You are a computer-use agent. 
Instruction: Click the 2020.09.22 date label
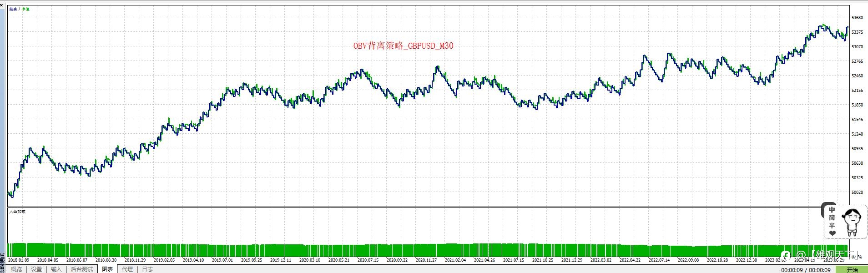(x=397, y=260)
